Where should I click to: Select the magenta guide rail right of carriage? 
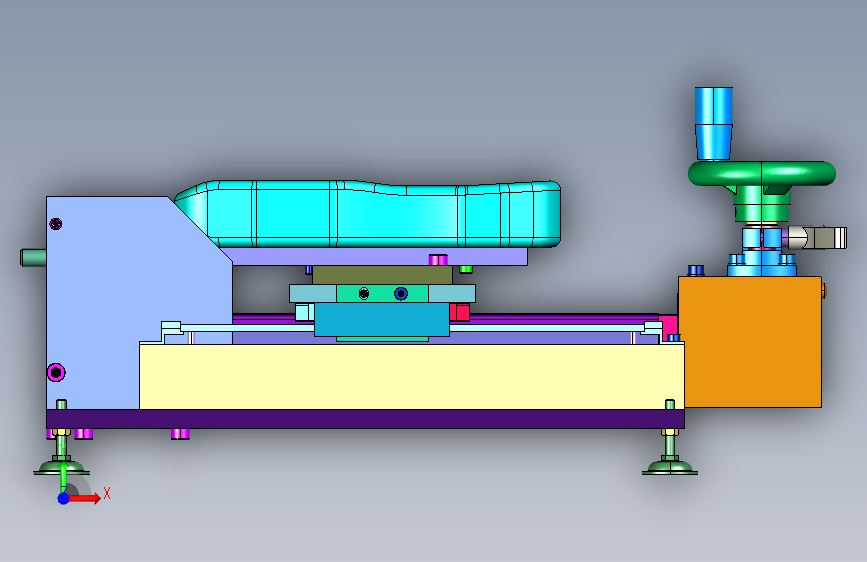[x=564, y=319]
